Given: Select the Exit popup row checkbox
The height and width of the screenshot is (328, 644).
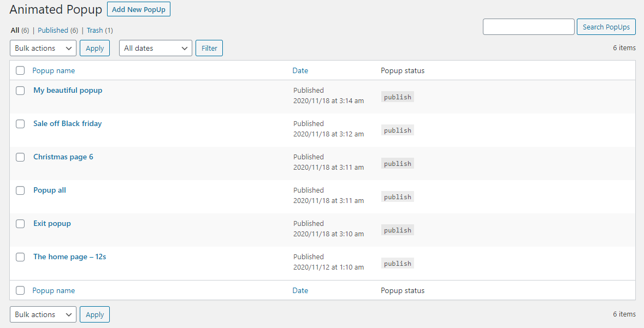Looking at the screenshot, I should (x=20, y=223).
